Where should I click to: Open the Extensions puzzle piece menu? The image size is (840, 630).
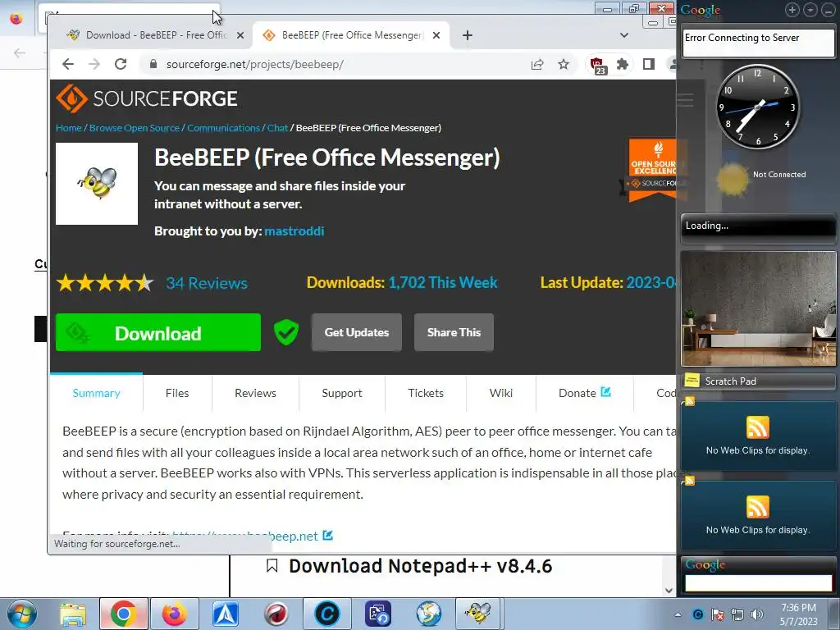click(623, 64)
